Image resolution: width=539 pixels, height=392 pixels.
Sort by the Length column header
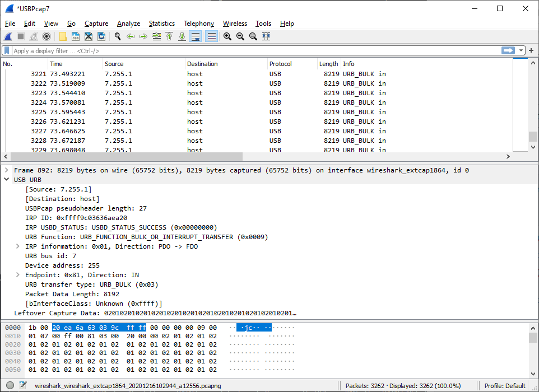pyautogui.click(x=329, y=63)
